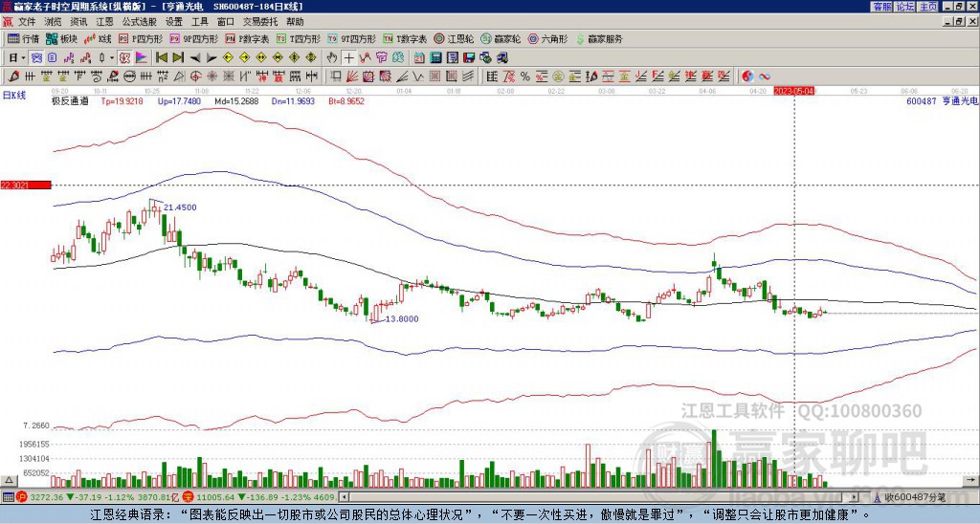The width and height of the screenshot is (980, 524).
Task: Click the red 22.3021 price marker
Action: [26, 185]
